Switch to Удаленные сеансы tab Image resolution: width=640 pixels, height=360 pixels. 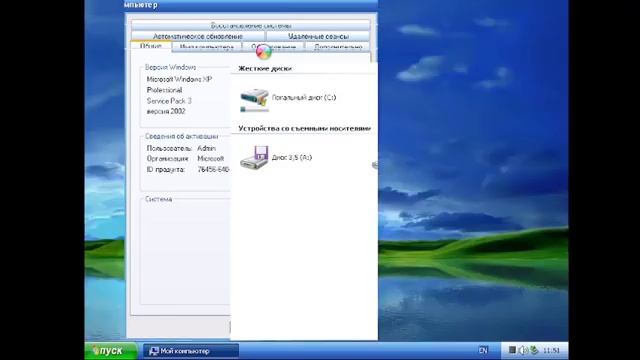pyautogui.click(x=318, y=36)
